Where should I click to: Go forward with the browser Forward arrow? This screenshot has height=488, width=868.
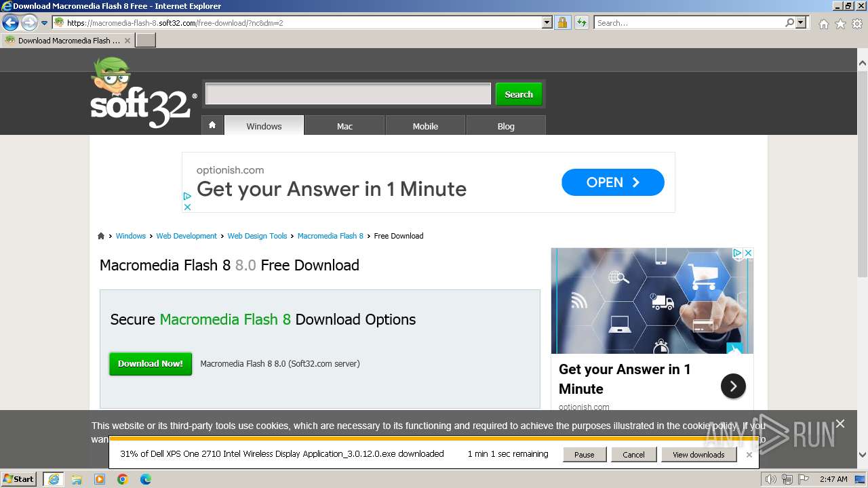pos(29,23)
